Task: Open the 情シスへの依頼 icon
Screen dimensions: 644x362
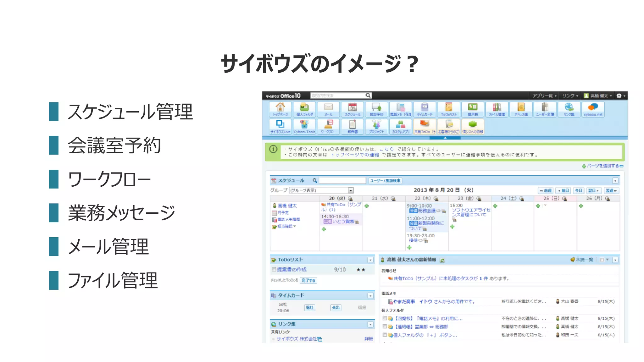Action: (x=473, y=127)
